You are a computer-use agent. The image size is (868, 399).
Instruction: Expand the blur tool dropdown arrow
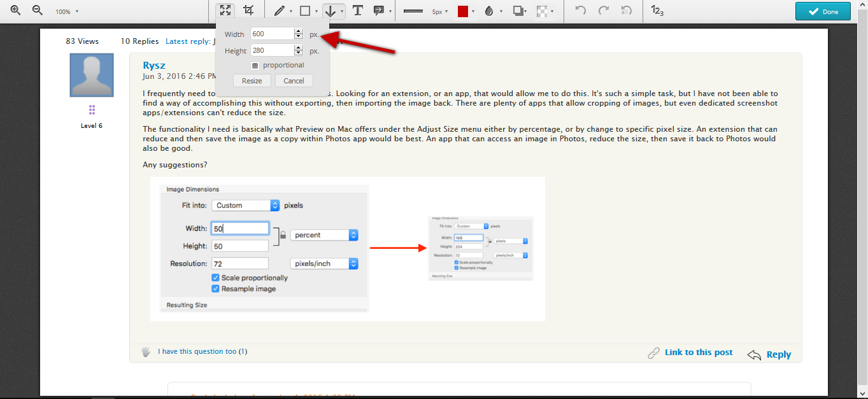pyautogui.click(x=551, y=11)
